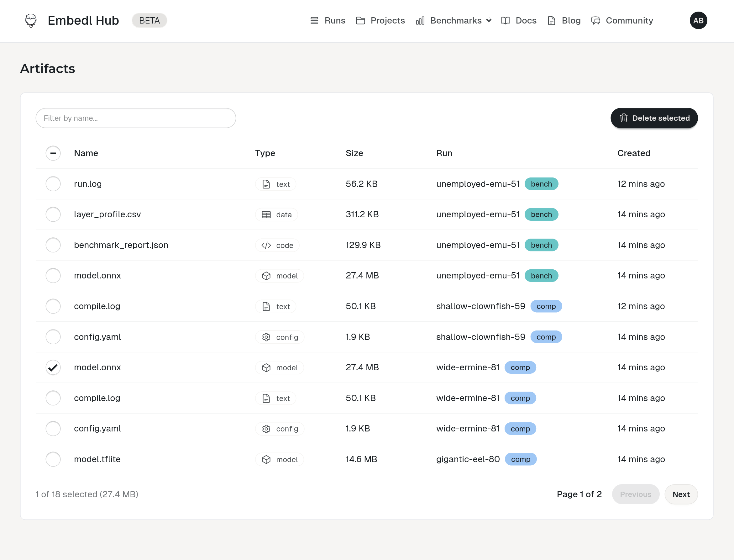The height and width of the screenshot is (560, 734).
Task: Open the AB user avatar menu
Action: click(698, 20)
